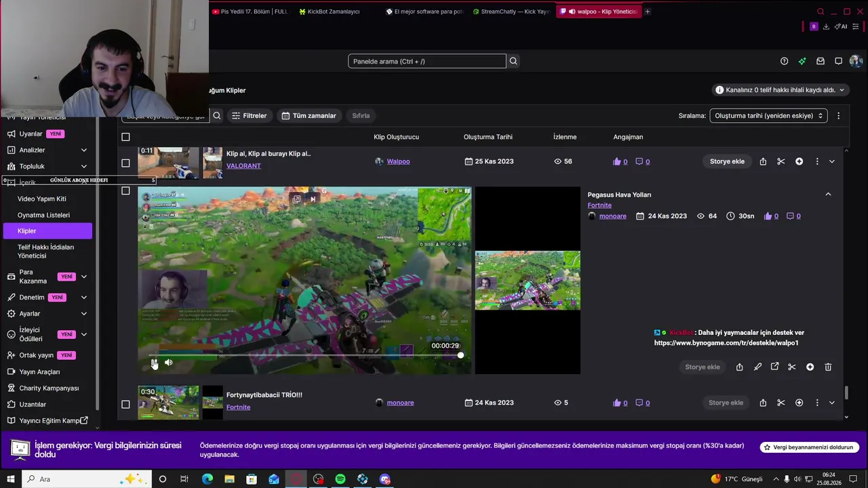Open the mail inbox icon in header
The width and height of the screenshot is (868, 488).
click(x=821, y=61)
